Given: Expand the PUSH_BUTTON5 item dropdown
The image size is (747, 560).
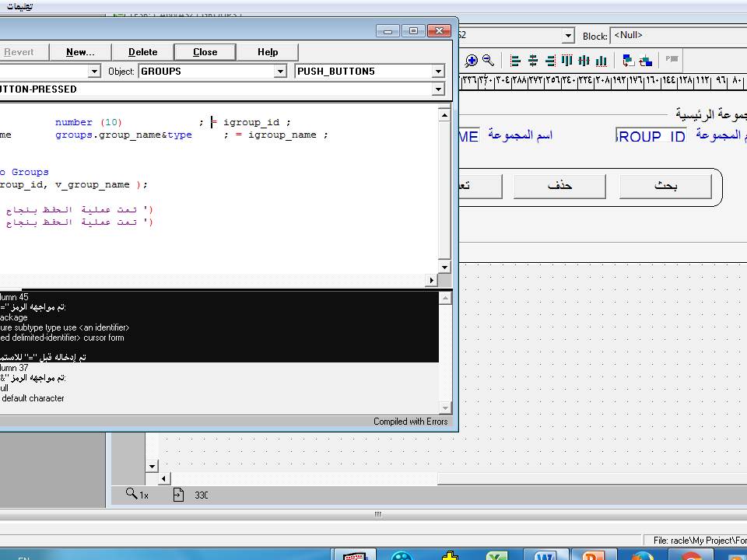Looking at the screenshot, I should pos(438,72).
